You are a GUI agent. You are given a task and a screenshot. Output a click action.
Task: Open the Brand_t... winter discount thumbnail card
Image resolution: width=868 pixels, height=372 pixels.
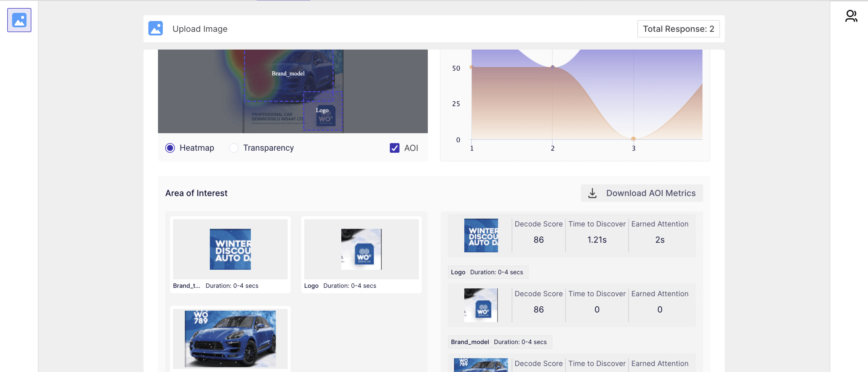click(230, 254)
